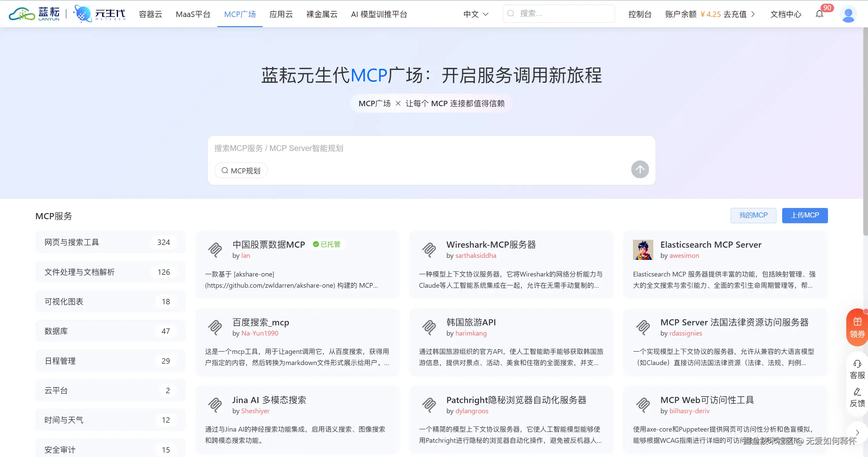
Task: Open the AI 模型训推平台 nav item
Action: pos(379,14)
